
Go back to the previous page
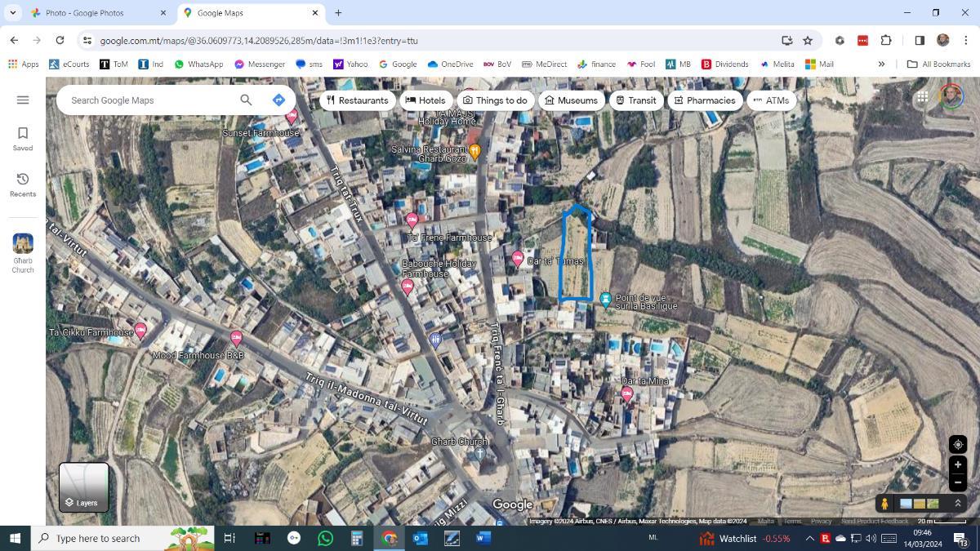pyautogui.click(x=14, y=40)
